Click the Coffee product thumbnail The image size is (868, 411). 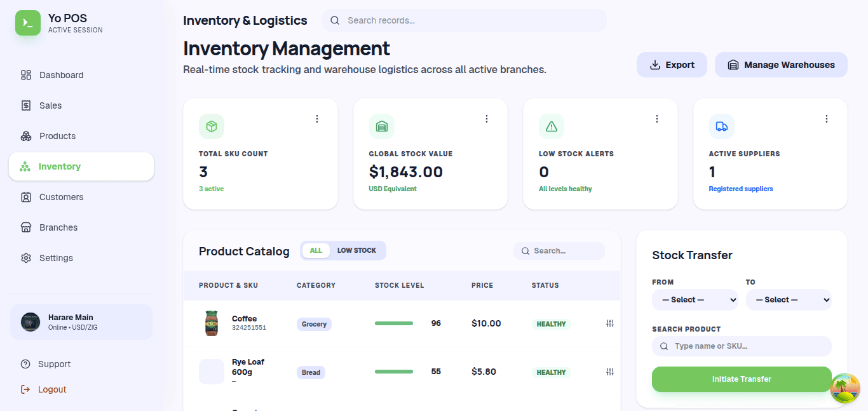tap(212, 323)
